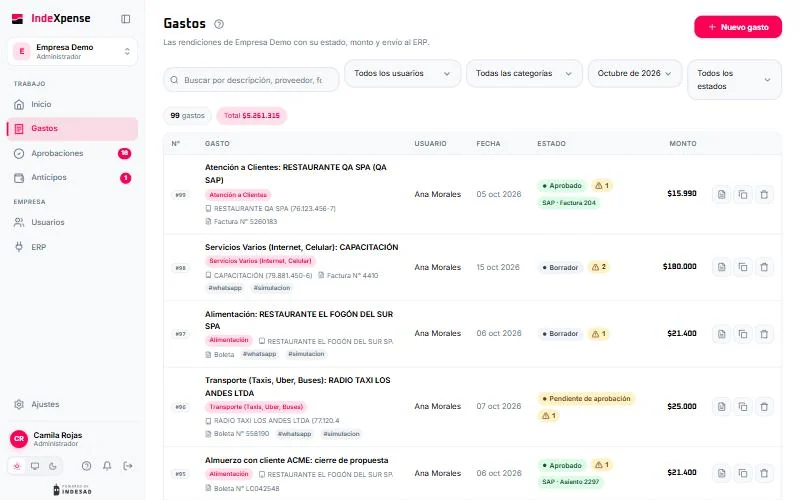Delete the $15.990 RESTAURANTE QA SPA expense

764,194
